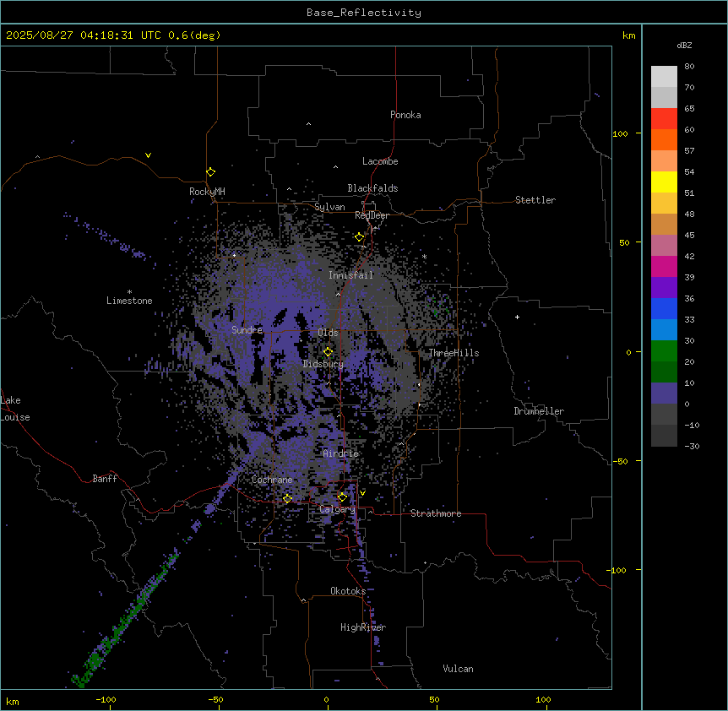
Task: Click the Banff town label
Action: tap(105, 479)
